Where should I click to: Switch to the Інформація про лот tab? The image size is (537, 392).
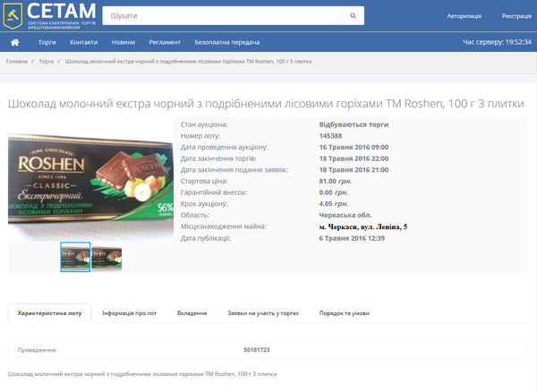(x=129, y=313)
